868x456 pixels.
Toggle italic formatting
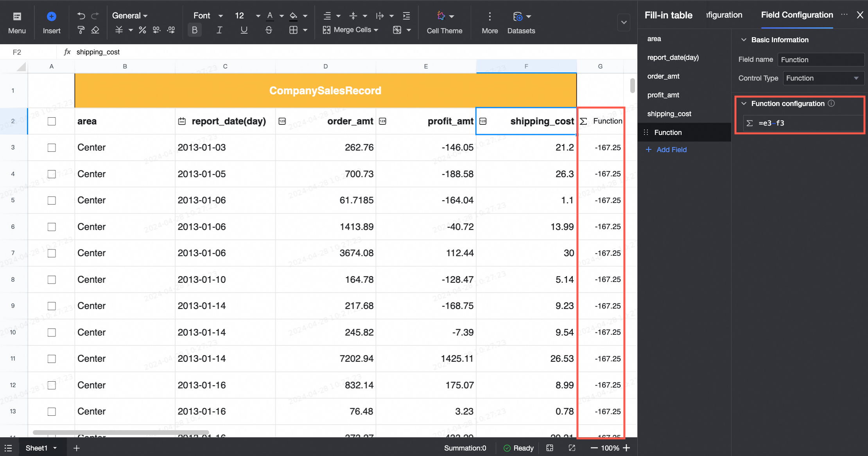pyautogui.click(x=219, y=30)
